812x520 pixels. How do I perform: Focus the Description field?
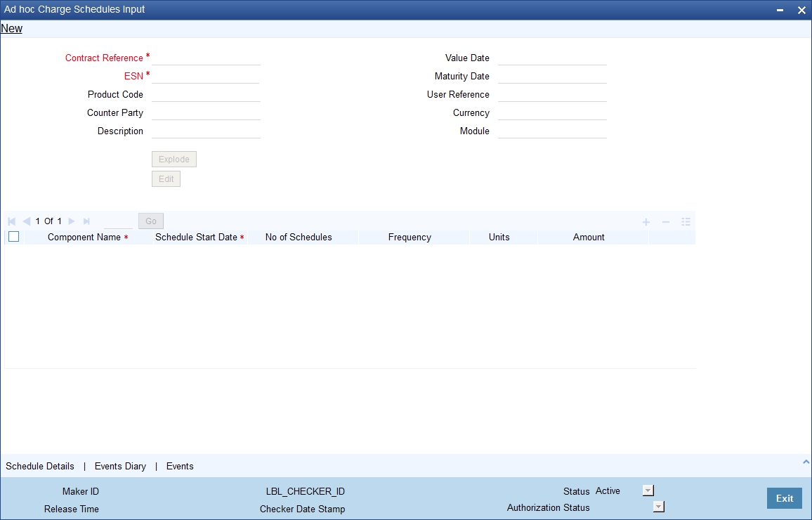click(x=206, y=131)
